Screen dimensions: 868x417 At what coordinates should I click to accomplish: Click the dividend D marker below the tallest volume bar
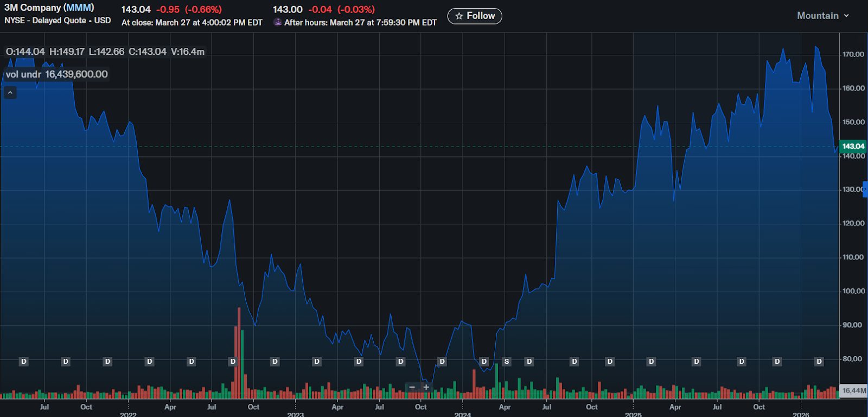(233, 362)
